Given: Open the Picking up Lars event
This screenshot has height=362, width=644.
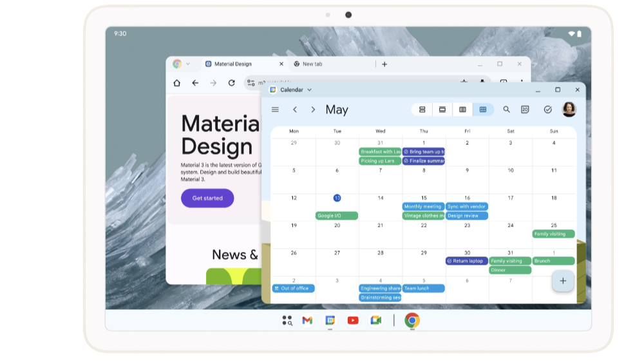Looking at the screenshot, I should point(380,161).
